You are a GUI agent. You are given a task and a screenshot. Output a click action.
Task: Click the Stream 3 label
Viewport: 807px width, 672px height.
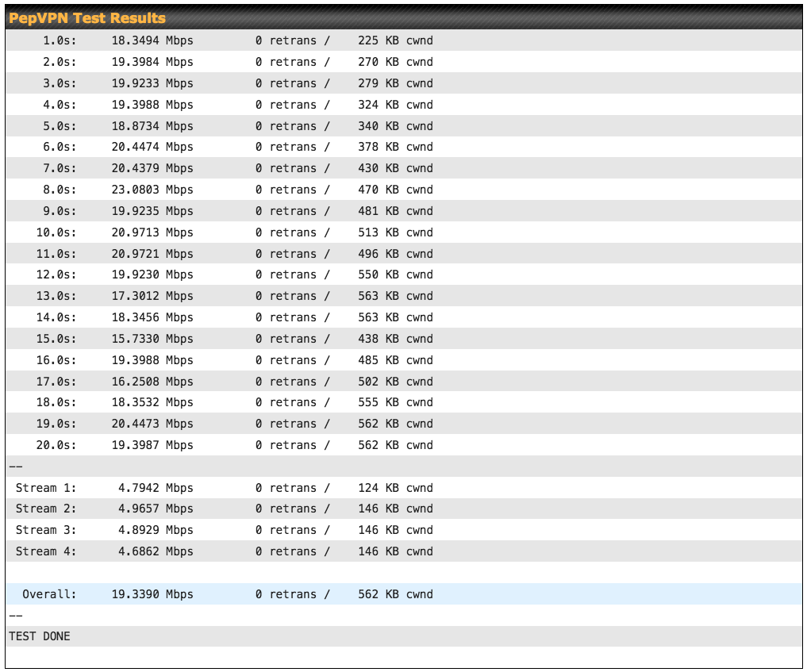[46, 530]
